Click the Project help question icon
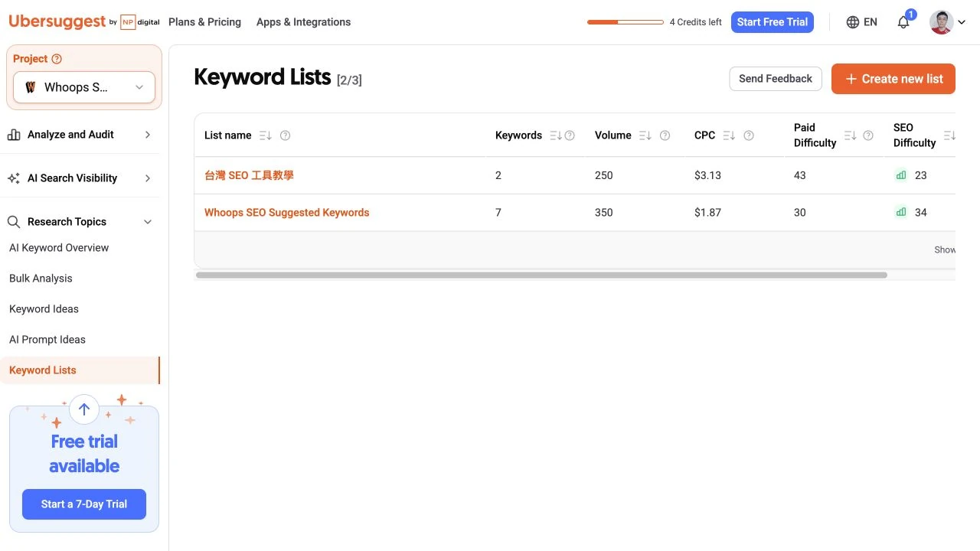The width and height of the screenshot is (980, 551). click(57, 59)
